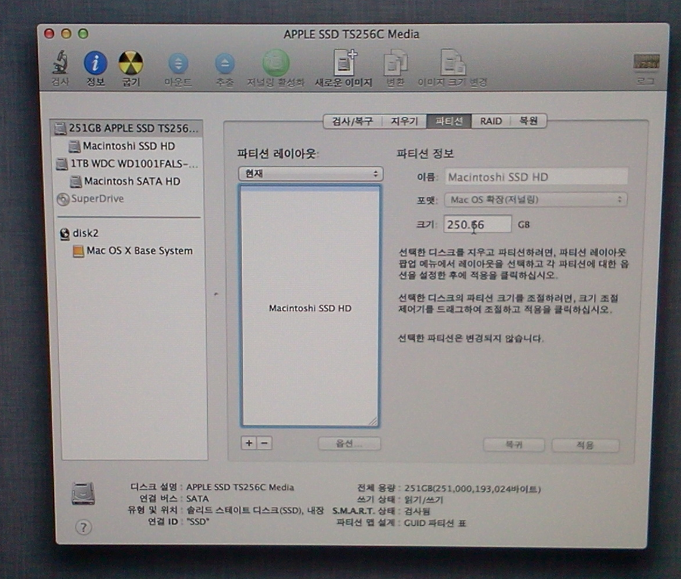This screenshot has height=579, width=681.
Task: Switch to the 파티션 (Partition) tab
Action: pyautogui.click(x=449, y=121)
